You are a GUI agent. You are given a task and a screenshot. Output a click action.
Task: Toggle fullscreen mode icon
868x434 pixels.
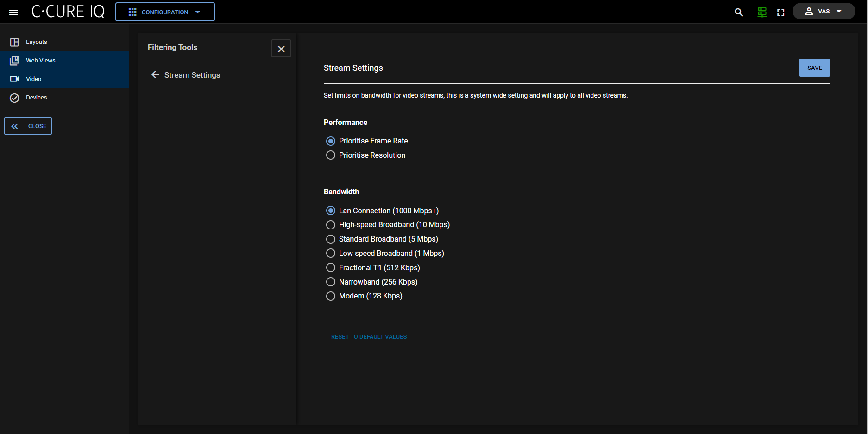click(x=781, y=12)
